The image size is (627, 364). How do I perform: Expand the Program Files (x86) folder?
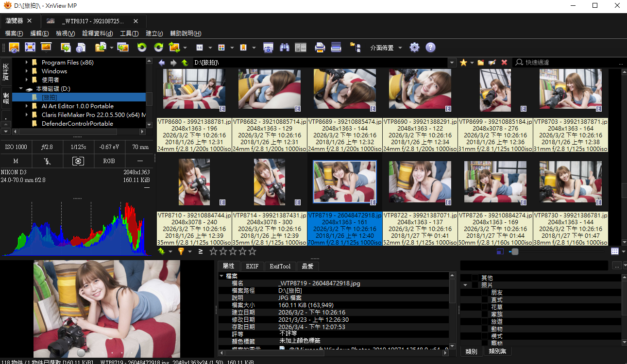coord(27,63)
